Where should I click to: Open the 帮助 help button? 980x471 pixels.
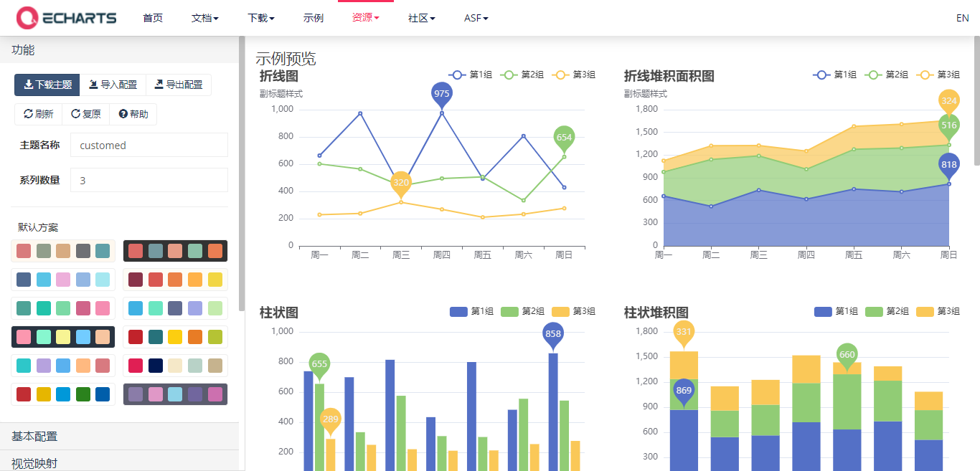click(133, 114)
